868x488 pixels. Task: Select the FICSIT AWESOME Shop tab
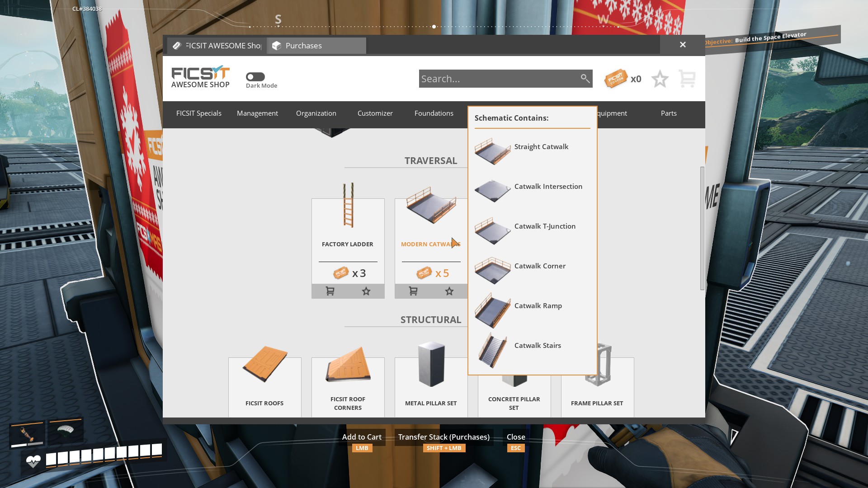tap(217, 46)
